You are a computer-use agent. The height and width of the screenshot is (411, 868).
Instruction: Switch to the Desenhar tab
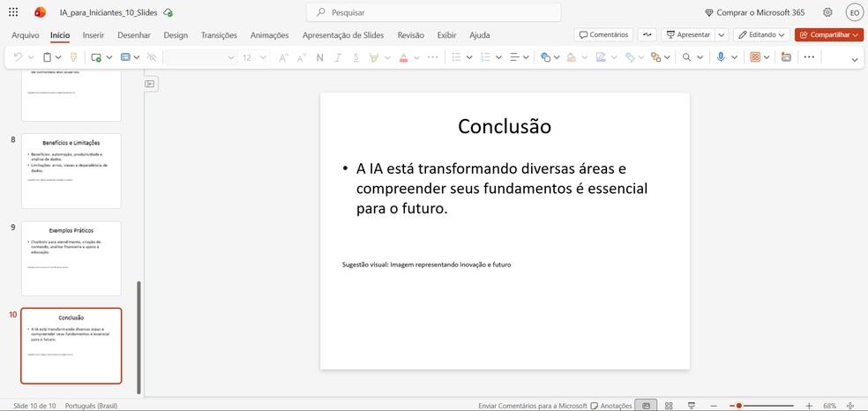[x=134, y=35]
